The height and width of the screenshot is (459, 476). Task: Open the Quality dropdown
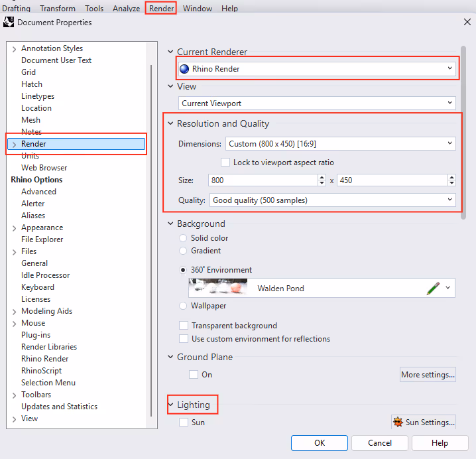tap(332, 200)
